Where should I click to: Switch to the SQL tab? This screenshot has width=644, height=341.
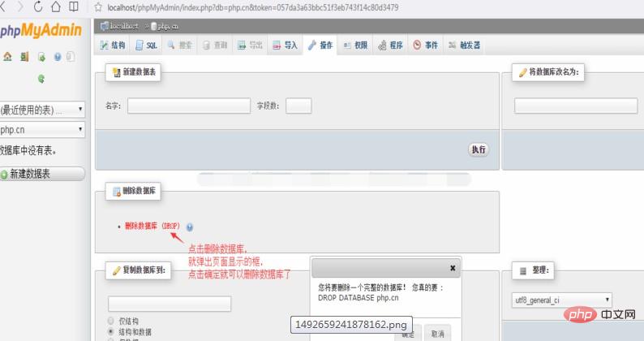click(x=146, y=45)
